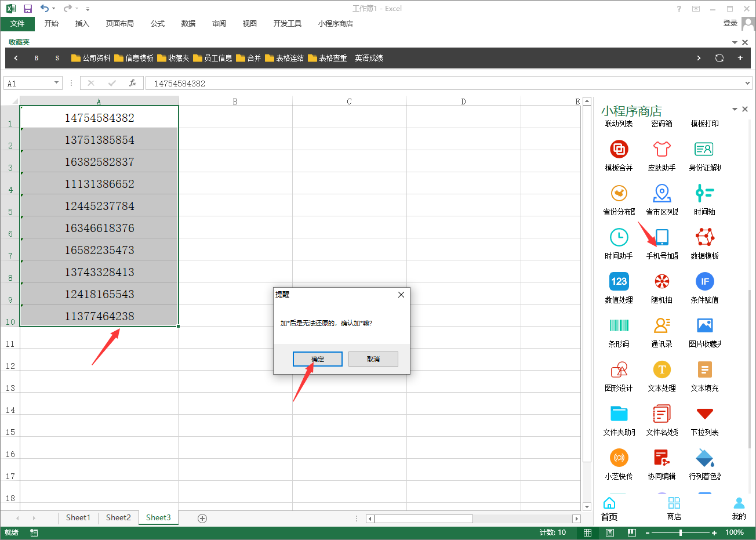Switch to the 数据 ribbon tab
The width and height of the screenshot is (756, 540).
[188, 24]
